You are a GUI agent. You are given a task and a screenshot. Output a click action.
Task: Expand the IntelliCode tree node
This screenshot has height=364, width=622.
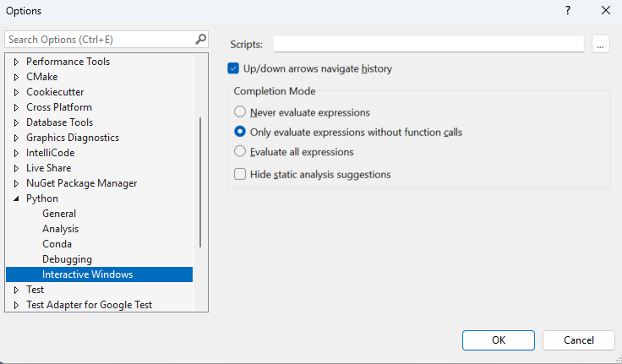click(x=16, y=153)
